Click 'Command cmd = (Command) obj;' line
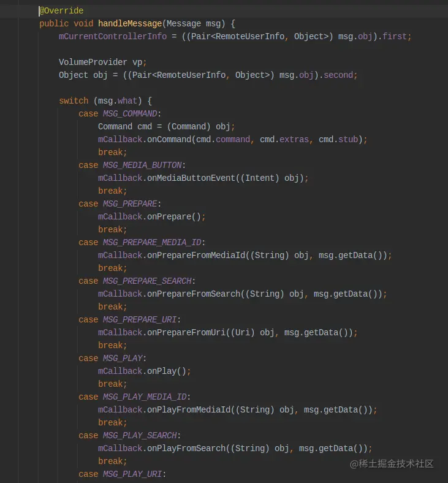The height and width of the screenshot is (483, 448). (166, 127)
